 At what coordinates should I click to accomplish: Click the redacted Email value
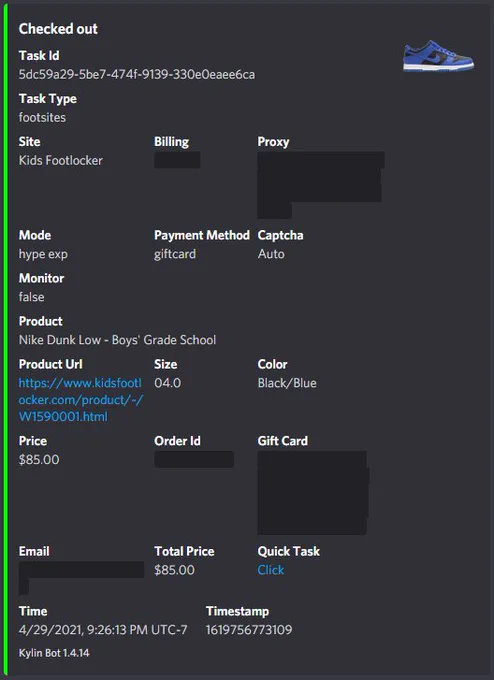click(x=81, y=577)
